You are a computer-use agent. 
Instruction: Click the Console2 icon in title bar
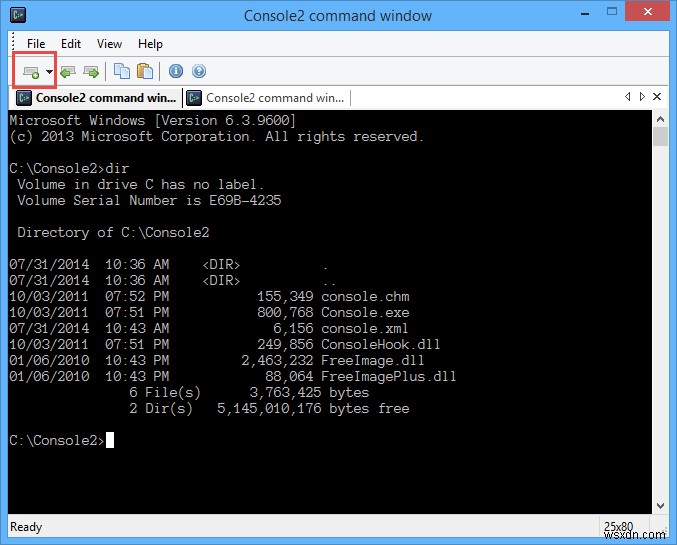click(18, 15)
